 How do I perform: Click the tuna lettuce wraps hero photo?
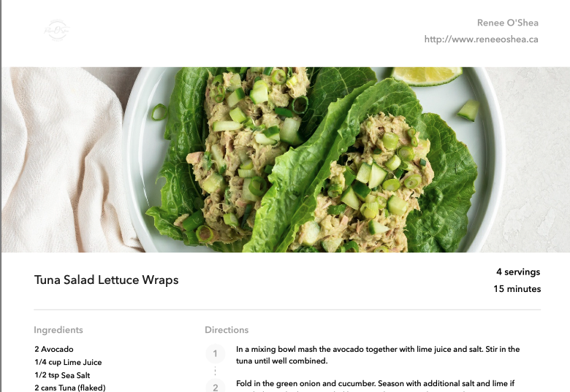286,160
